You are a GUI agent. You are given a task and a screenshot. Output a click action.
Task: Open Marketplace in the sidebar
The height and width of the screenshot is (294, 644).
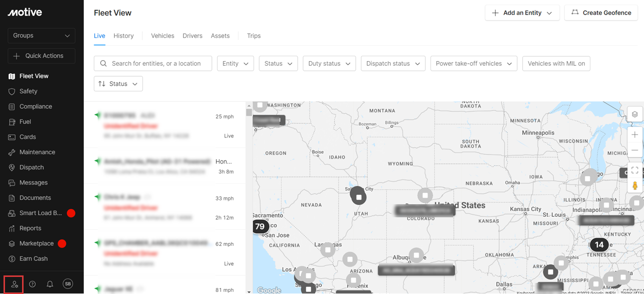(x=37, y=244)
